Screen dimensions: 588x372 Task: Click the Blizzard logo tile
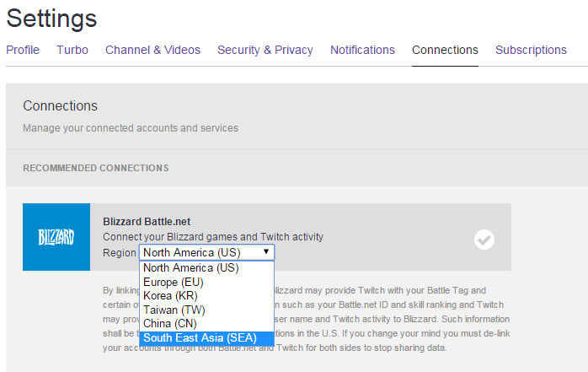point(56,237)
